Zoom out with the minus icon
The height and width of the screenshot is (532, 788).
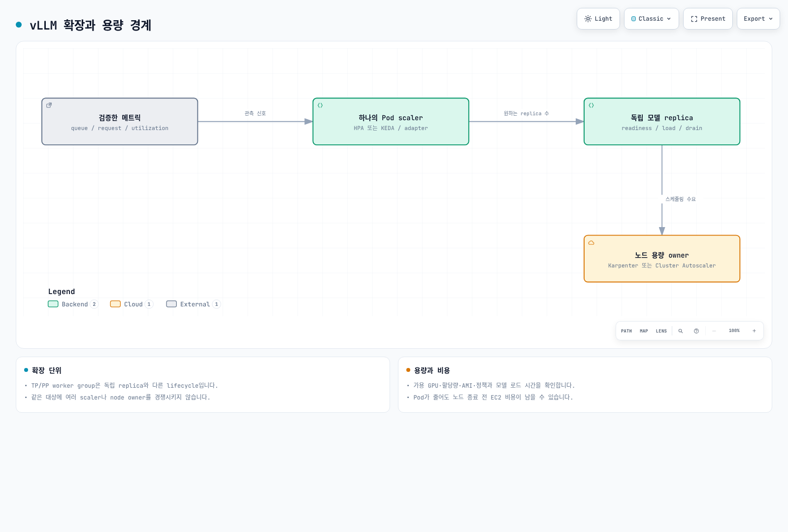[714, 331]
